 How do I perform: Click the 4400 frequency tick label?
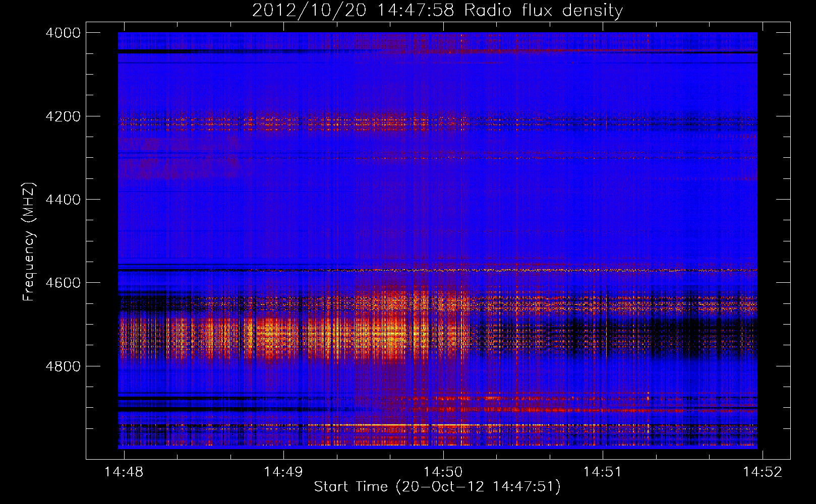[x=63, y=200]
